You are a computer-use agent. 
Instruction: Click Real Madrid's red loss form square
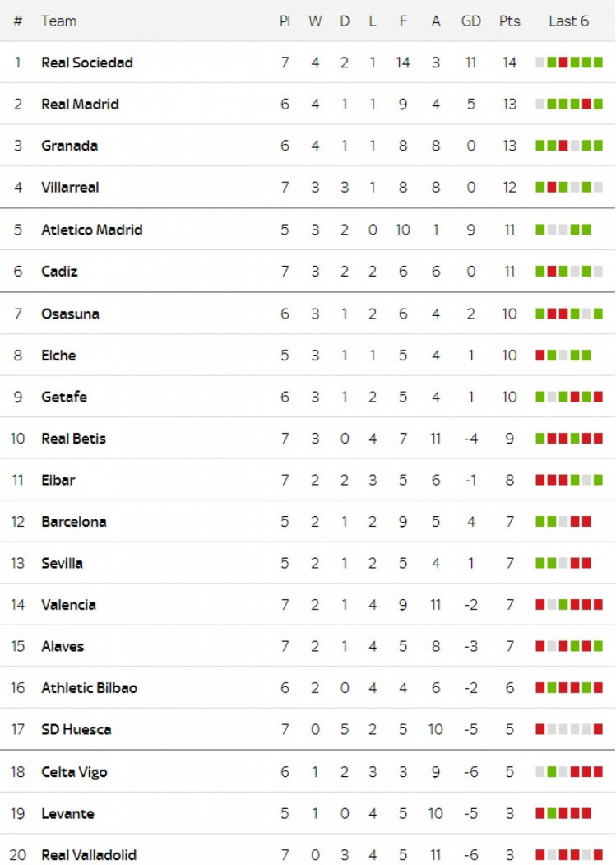[586, 105]
